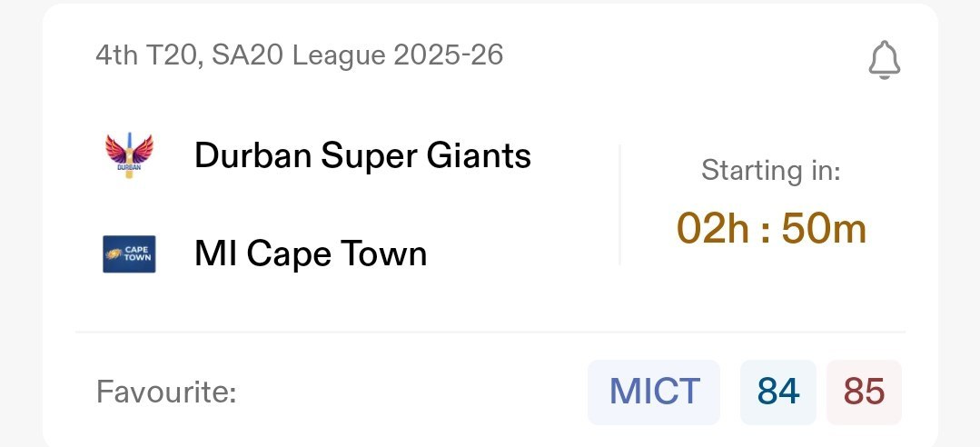Viewport: 980px width, 447px height.
Task: Open Durban Super Giants team name
Action: click(x=362, y=156)
